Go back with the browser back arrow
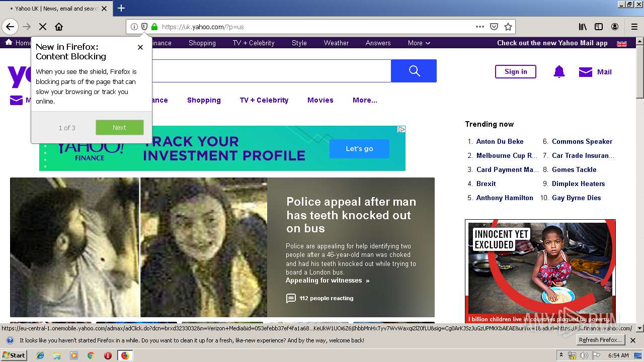 (10, 27)
